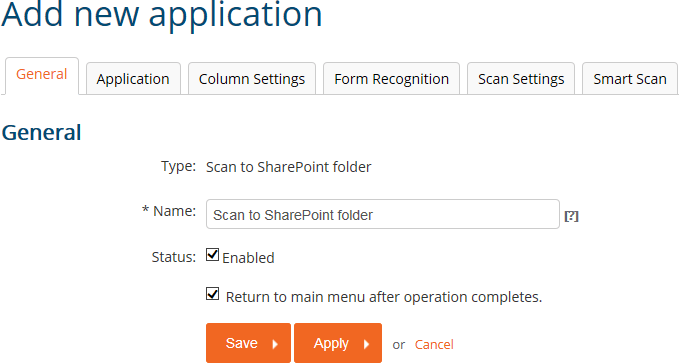Uncheck Return to main menu checkbox

pyautogui.click(x=212, y=294)
